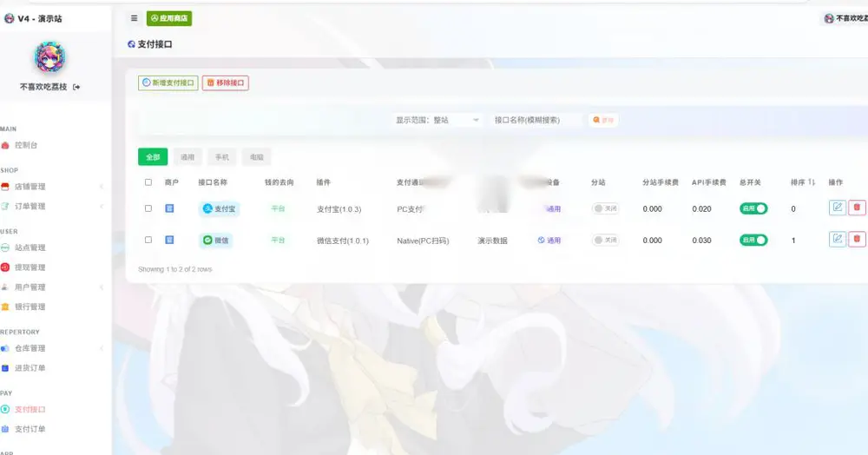Click the 支付宝 interface name badge
This screenshot has height=455, width=868.
(220, 208)
